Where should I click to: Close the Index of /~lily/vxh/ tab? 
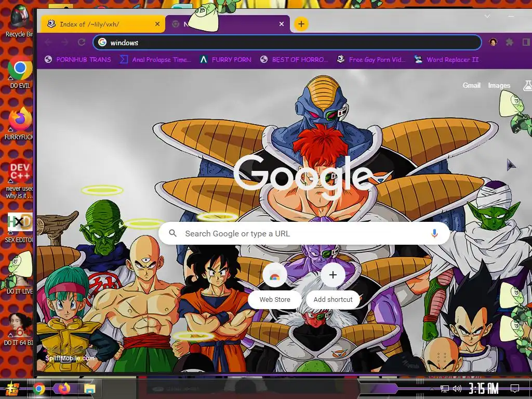coord(157,24)
